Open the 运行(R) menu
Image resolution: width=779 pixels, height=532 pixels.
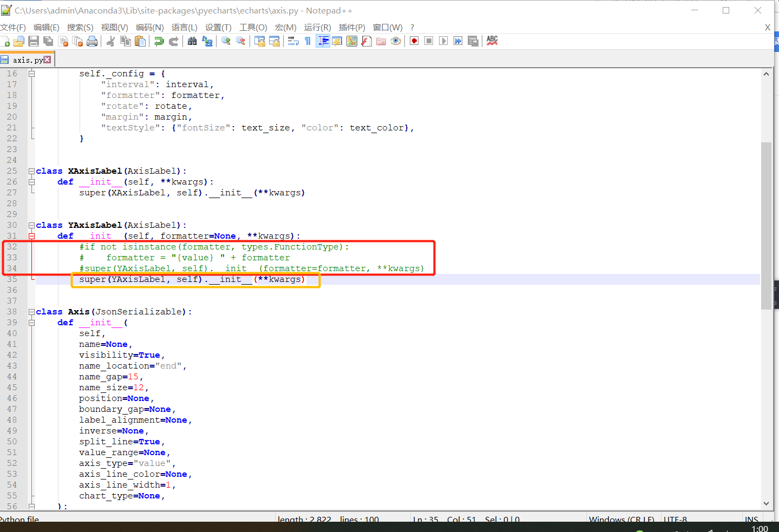tap(317, 28)
